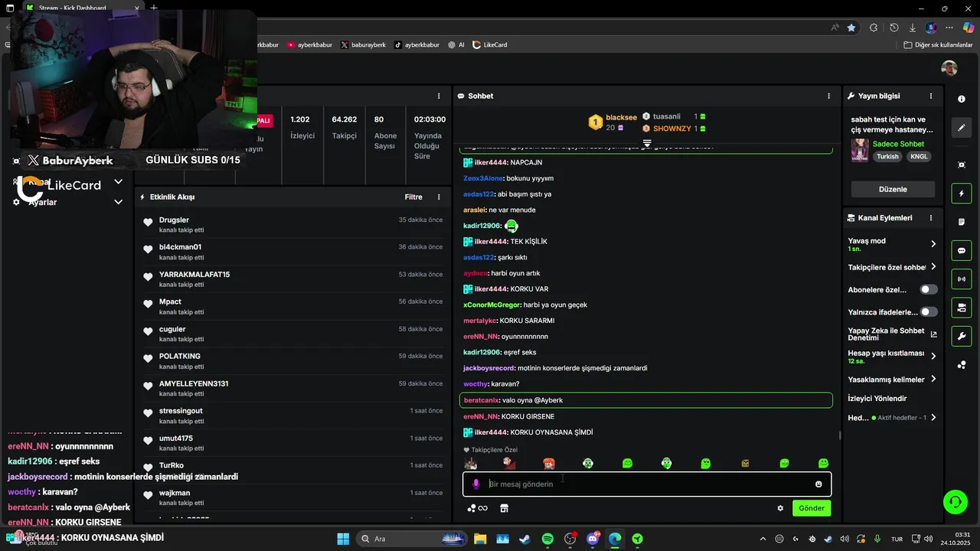
Task: Click the pencil edit icon in right sidebar
Action: click(962, 128)
